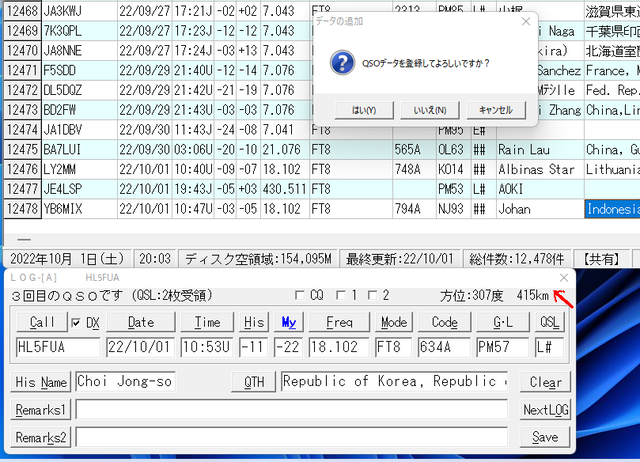Click the Call header button
Image resolution: width=640 pixels, height=462 pixels.
point(42,322)
